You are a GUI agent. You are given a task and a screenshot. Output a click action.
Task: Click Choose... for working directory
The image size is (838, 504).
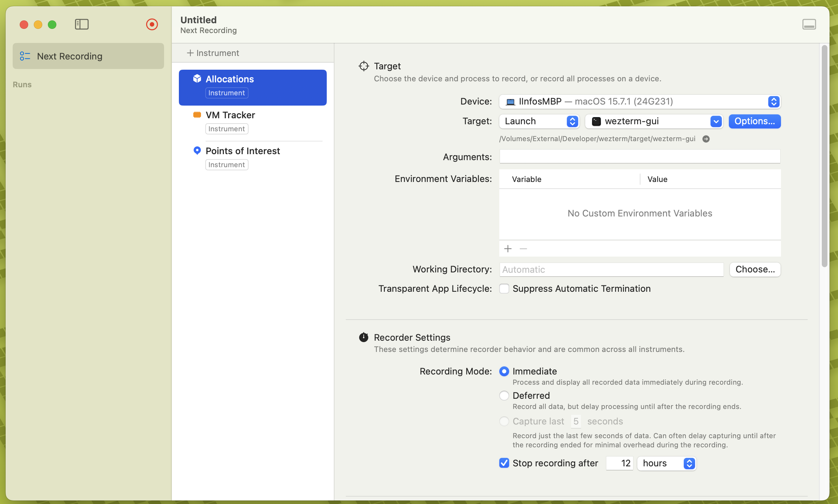pos(755,270)
